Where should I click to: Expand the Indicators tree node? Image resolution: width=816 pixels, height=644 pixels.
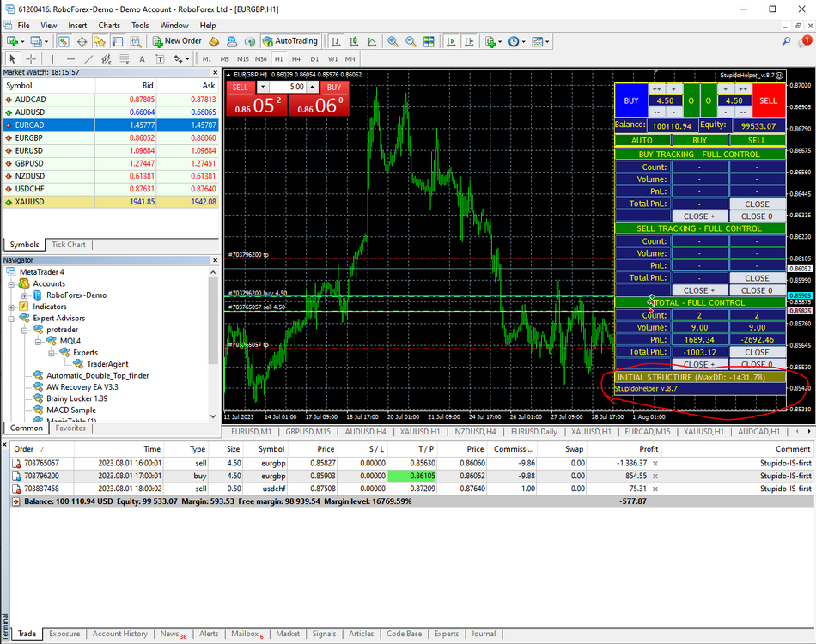(11, 307)
